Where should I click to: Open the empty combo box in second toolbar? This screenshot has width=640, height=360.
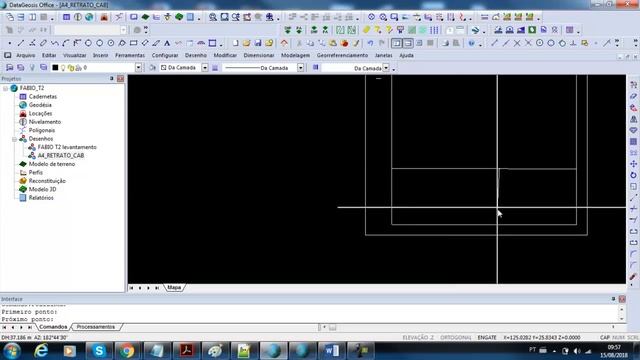(x=90, y=30)
